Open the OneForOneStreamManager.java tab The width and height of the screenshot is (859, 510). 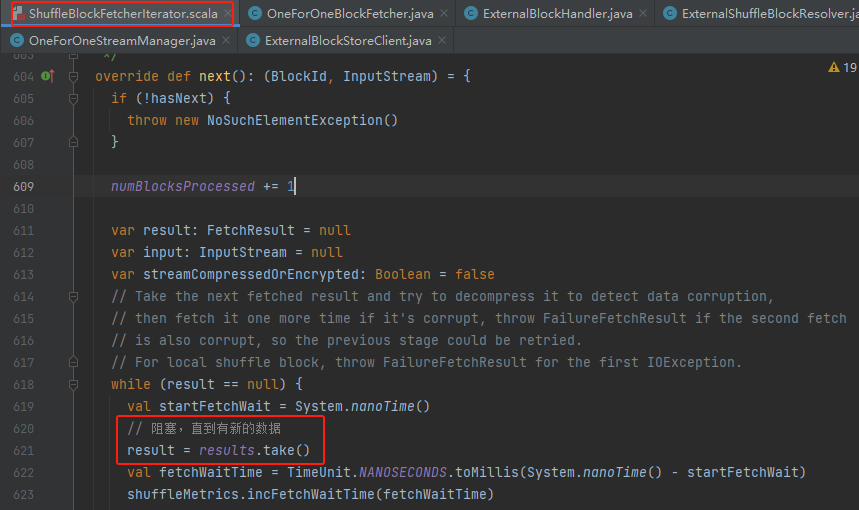tap(122, 41)
